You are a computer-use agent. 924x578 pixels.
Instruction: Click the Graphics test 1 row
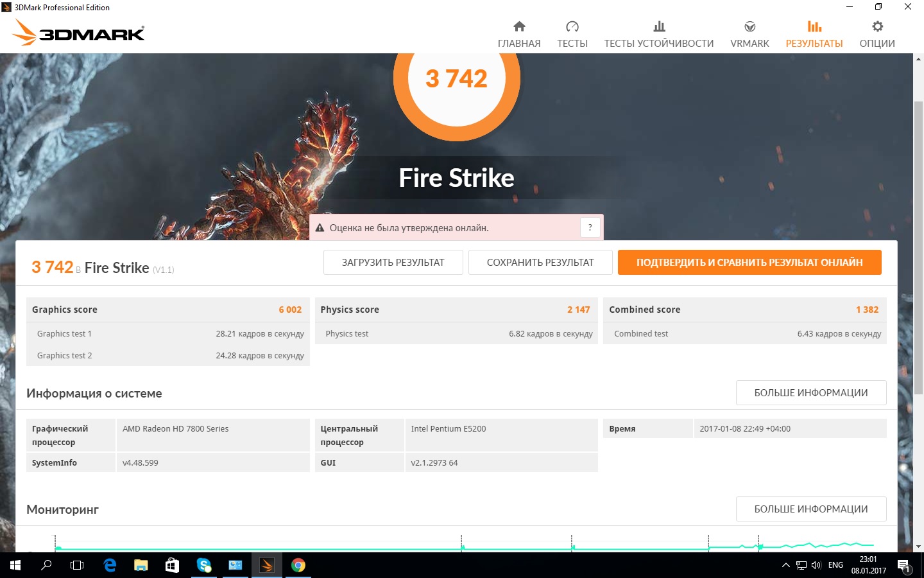pos(168,333)
